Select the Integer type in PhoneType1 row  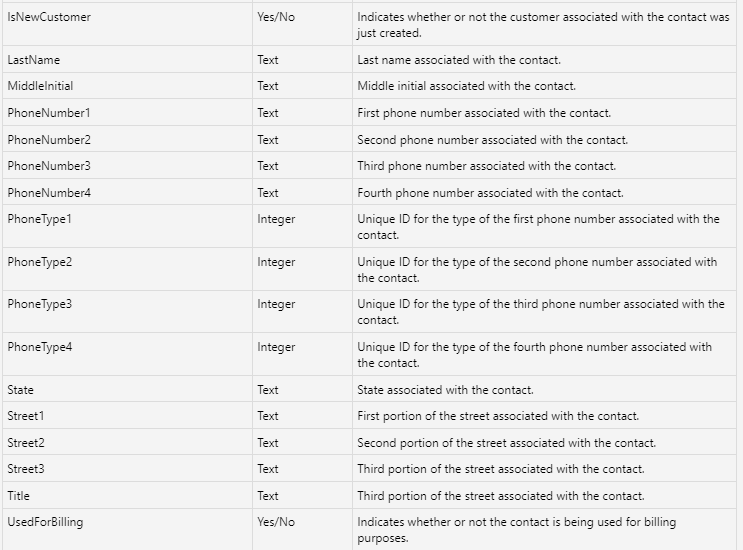pos(276,219)
